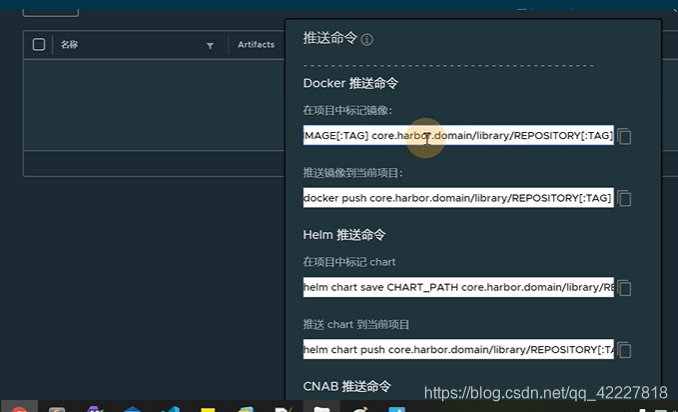The height and width of the screenshot is (412, 678).
Task: Click the Helm 推送命令 section title
Action: [344, 235]
